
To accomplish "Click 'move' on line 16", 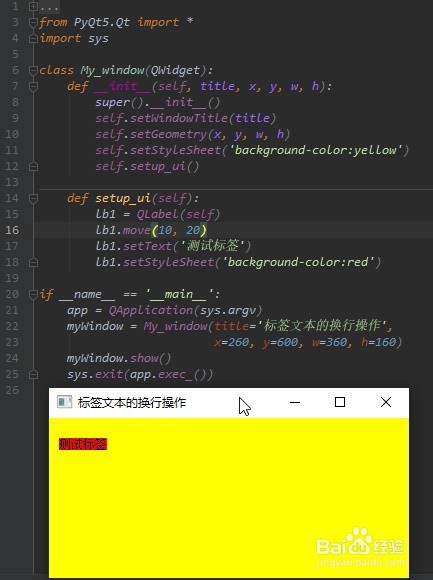I will click(x=136, y=230).
